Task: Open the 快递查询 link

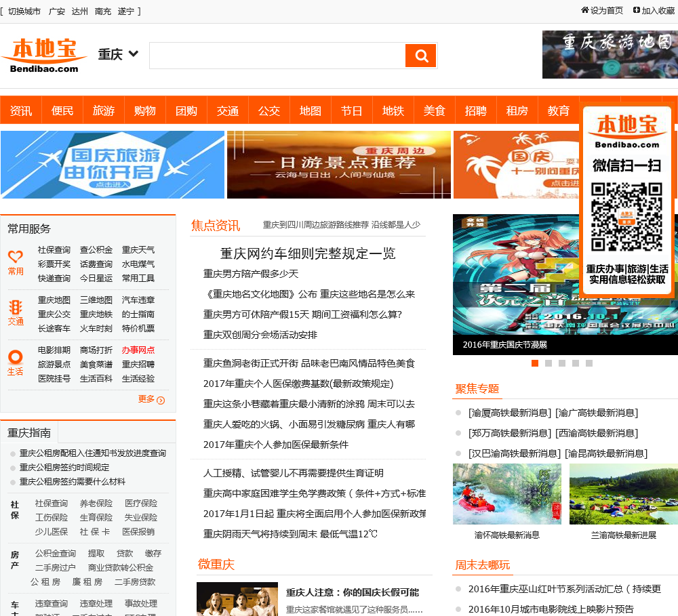Action: coord(54,279)
